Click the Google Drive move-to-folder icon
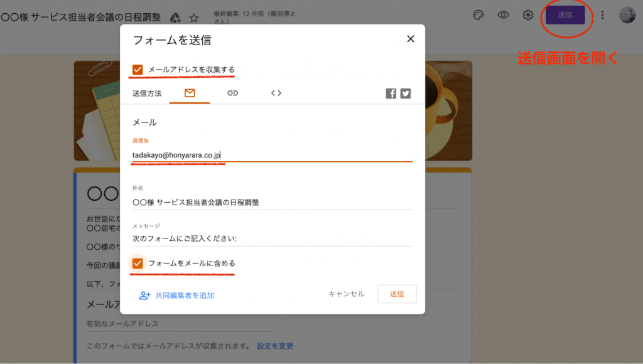Image resolution: width=643 pixels, height=364 pixels. (x=176, y=18)
